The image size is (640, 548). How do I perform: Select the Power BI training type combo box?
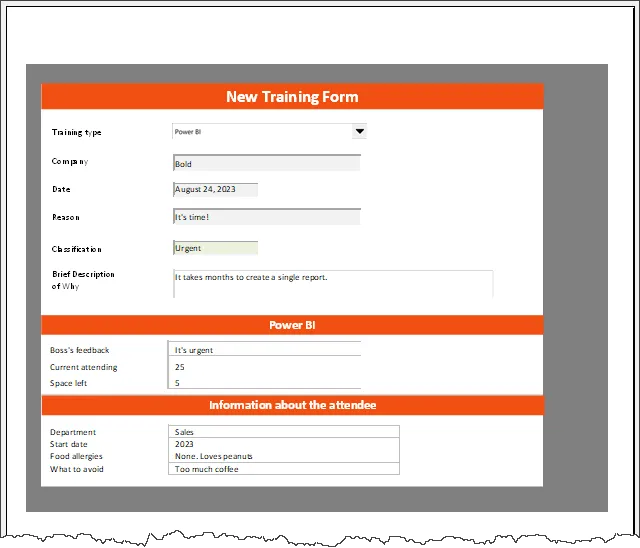[260, 131]
